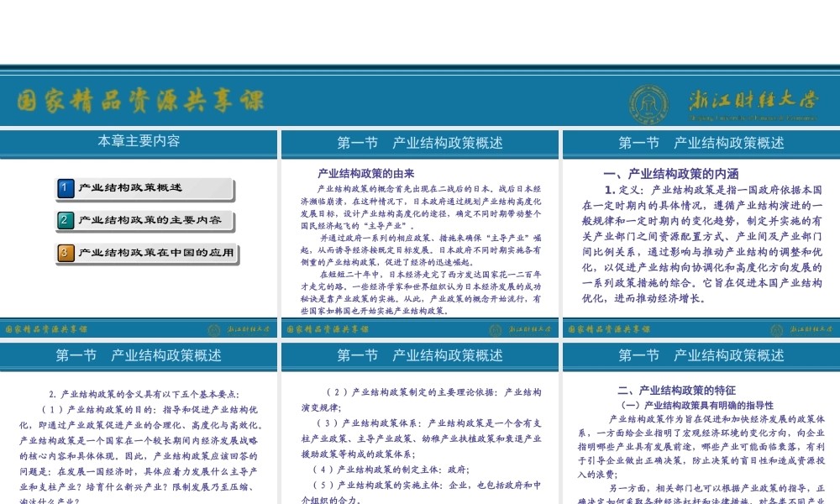Click the orange numbered icon "3" on contents slide
This screenshot has height=504, width=840.
[x=66, y=253]
